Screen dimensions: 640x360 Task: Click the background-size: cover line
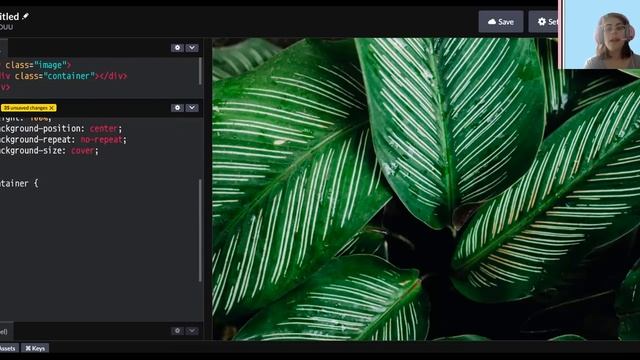coord(49,151)
